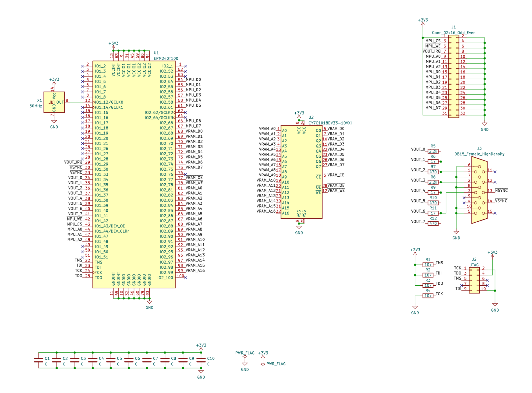Select the J1 Conn_02x16_Odd_Even connector body
Image resolution: width=532 pixels, height=393 pixels.
pyautogui.click(x=454, y=76)
